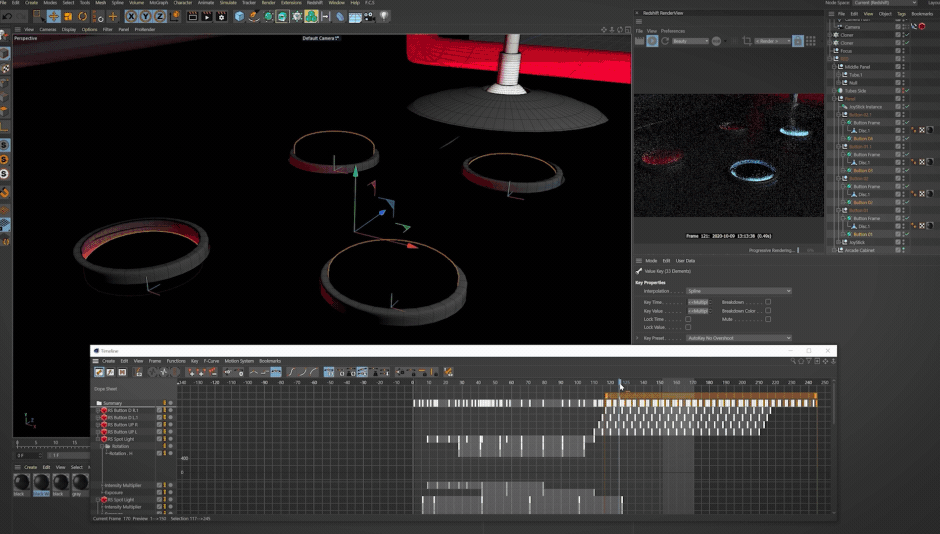Open Redshift RenderView Preferences menu
This screenshot has height=534, width=940.
tap(673, 31)
